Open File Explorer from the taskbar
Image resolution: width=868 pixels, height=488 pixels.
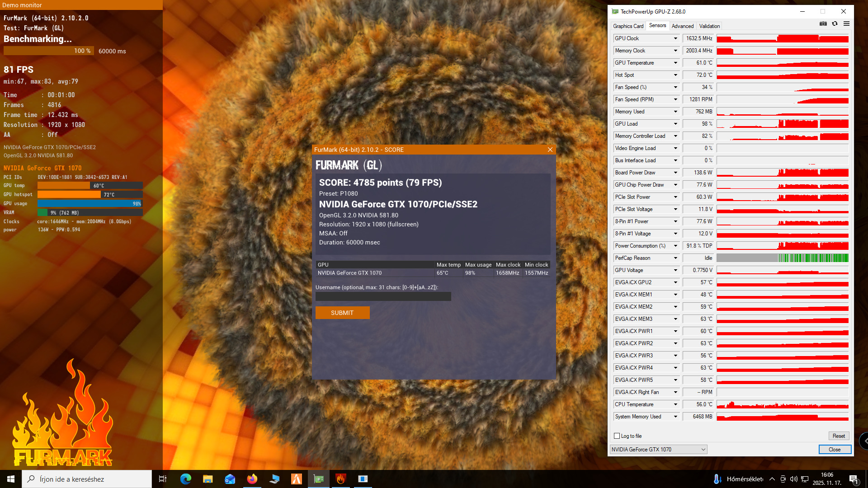coord(208,479)
